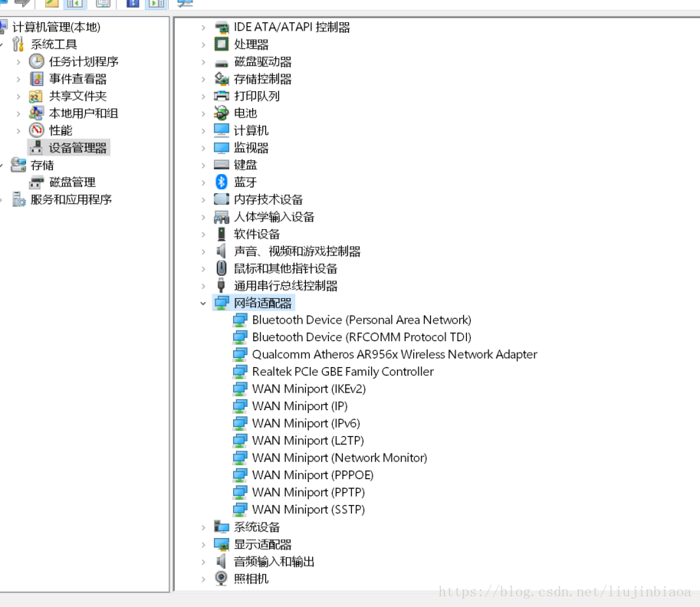The width and height of the screenshot is (700, 607).
Task: Expand the 任务计划程序 node
Action: 18,62
